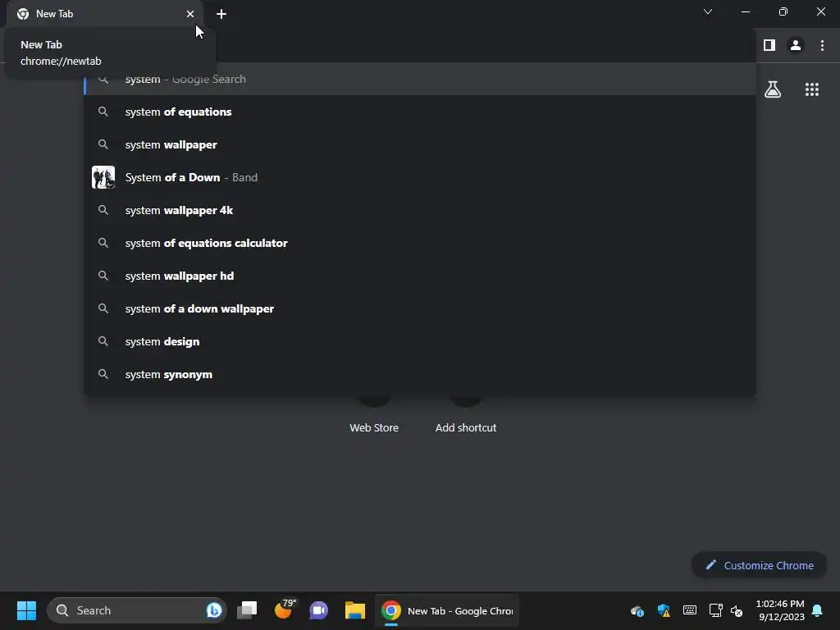Choose 'system of a down wallpaper' suggestion
Screen dimensions: 840x630
point(420,308)
